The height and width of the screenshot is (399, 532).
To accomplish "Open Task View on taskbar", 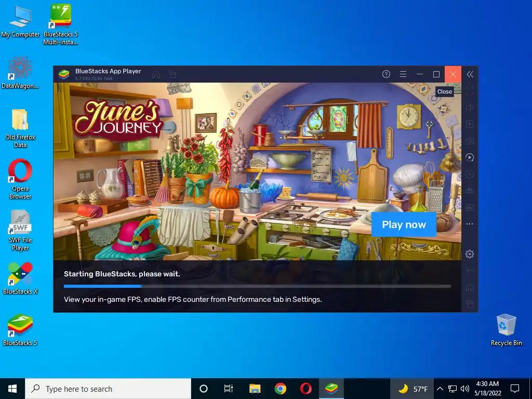I will click(x=229, y=389).
